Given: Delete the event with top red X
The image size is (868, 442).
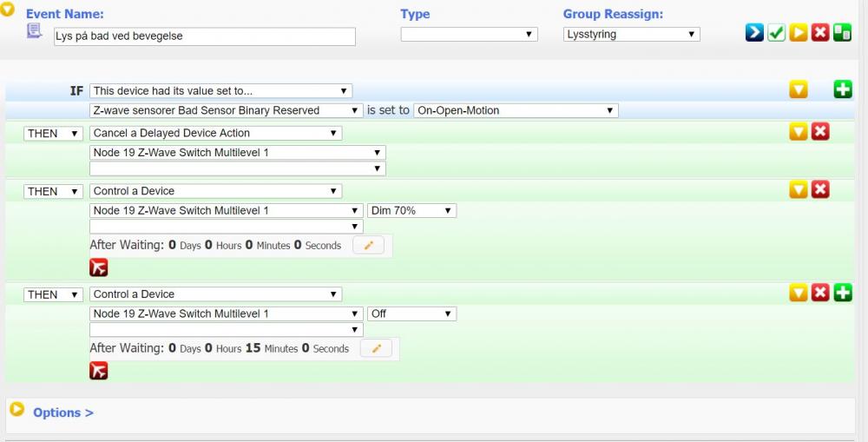Looking at the screenshot, I should (x=819, y=33).
